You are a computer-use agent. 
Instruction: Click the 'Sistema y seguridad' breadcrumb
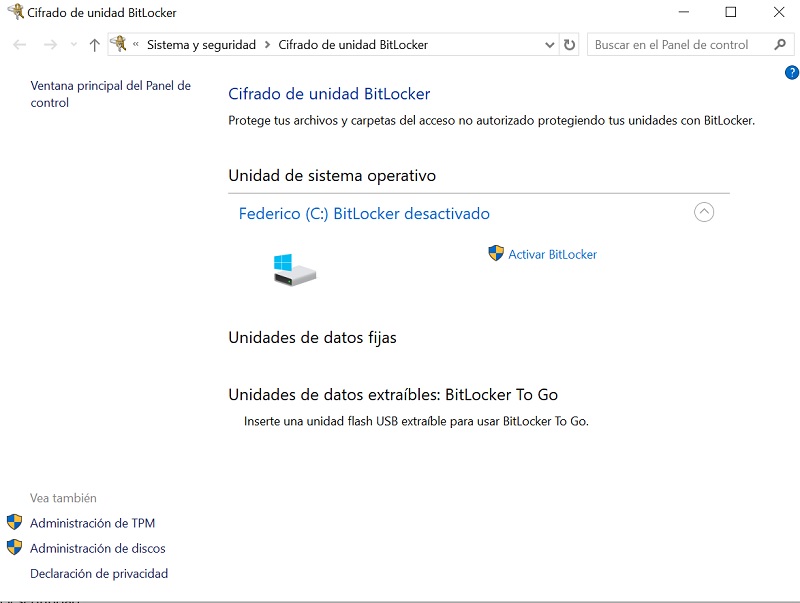point(201,45)
